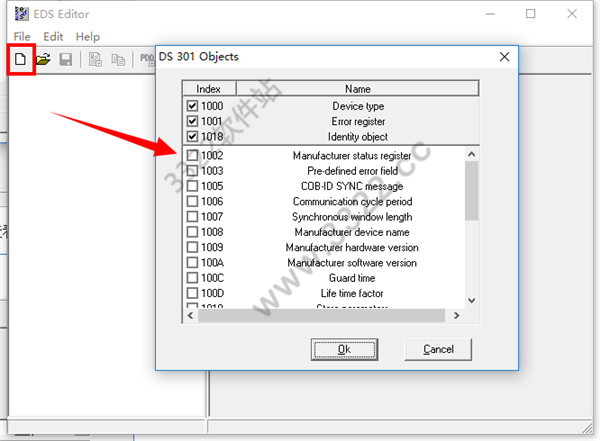
Task: Maximize the EDS Editor window
Action: point(531,14)
